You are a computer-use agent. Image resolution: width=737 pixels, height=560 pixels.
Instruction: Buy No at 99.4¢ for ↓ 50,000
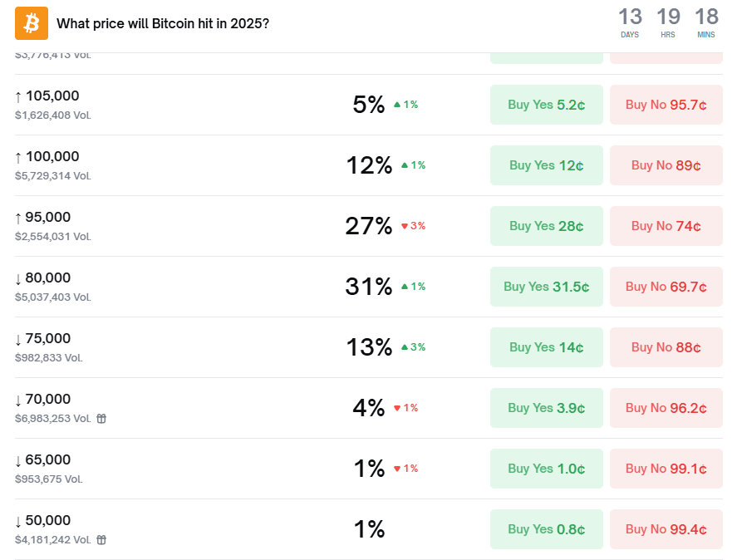click(666, 529)
